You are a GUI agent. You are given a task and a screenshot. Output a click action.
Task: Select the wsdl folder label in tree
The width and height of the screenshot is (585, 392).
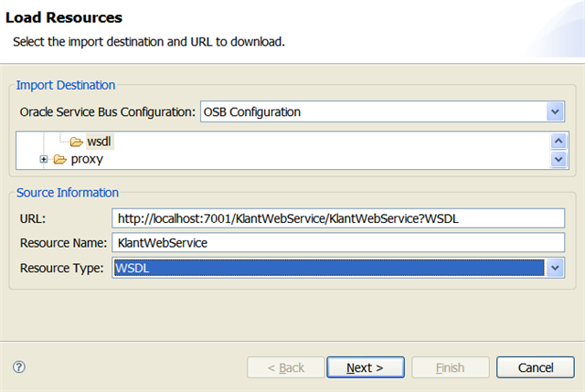[100, 142]
